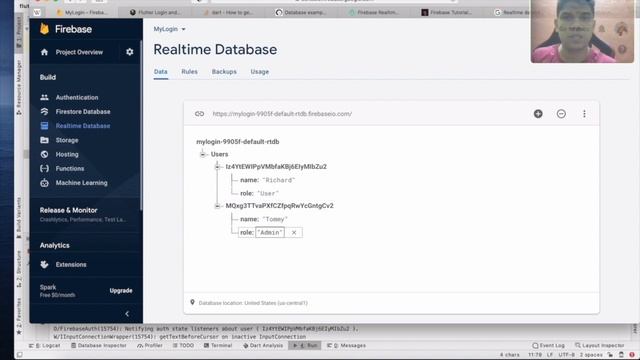Switch to the Backups tab
The width and height of the screenshot is (640, 360).
(224, 71)
